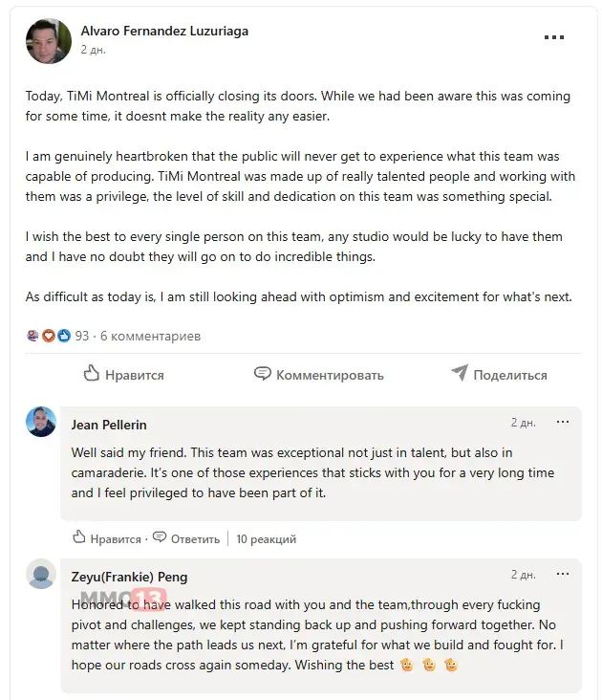
Task: Open the post's three-dot options menu
Action: tap(554, 38)
